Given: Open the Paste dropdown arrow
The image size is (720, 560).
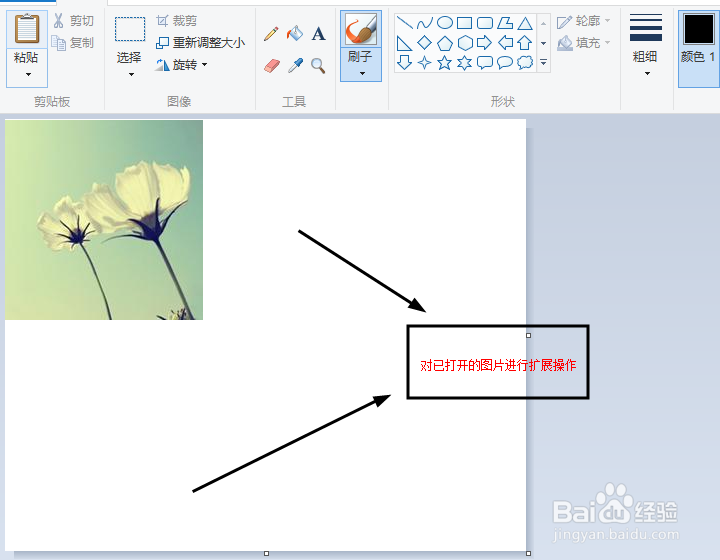Looking at the screenshot, I should pyautogui.click(x=28, y=74).
